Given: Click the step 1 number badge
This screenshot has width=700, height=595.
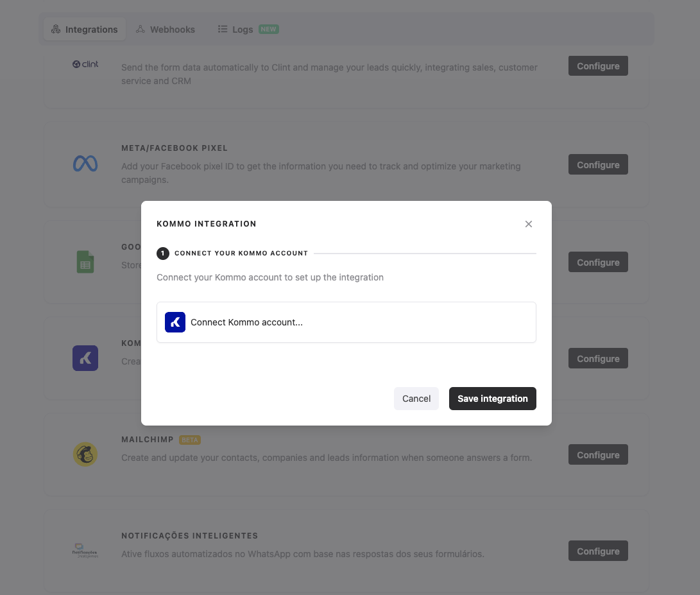Looking at the screenshot, I should pyautogui.click(x=163, y=254).
